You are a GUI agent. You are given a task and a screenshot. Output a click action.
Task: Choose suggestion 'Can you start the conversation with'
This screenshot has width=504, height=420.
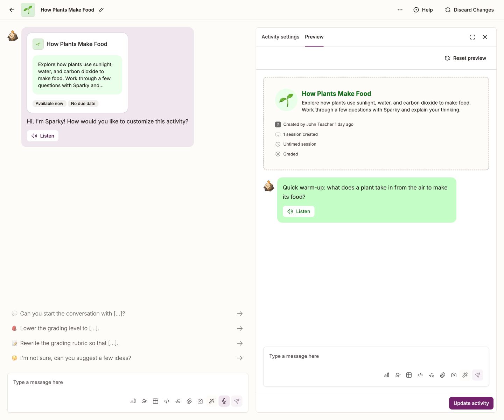pos(127,314)
